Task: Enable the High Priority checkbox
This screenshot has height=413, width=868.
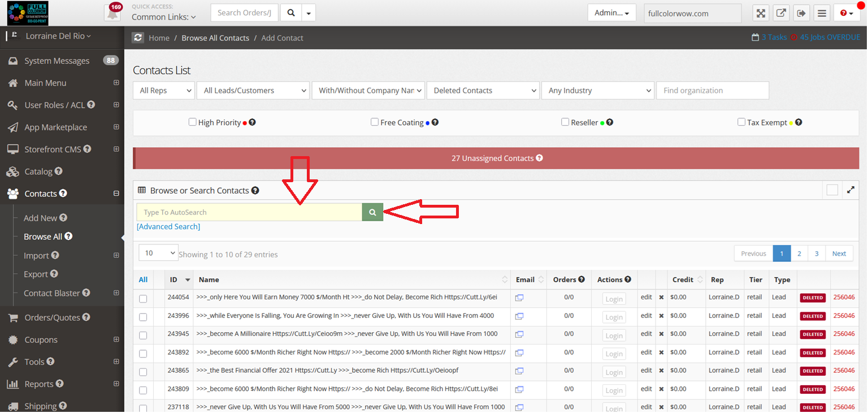Action: [193, 122]
